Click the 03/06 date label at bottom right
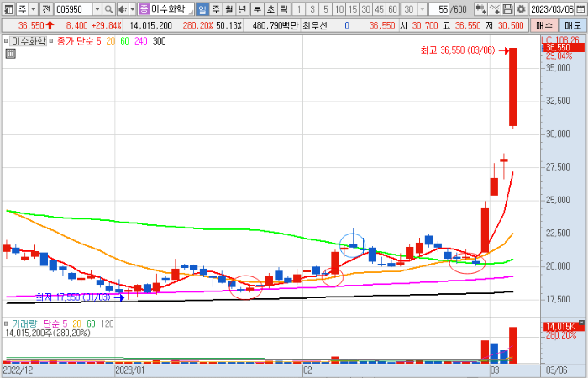Screen dimensions: 588x378 click(x=556, y=370)
